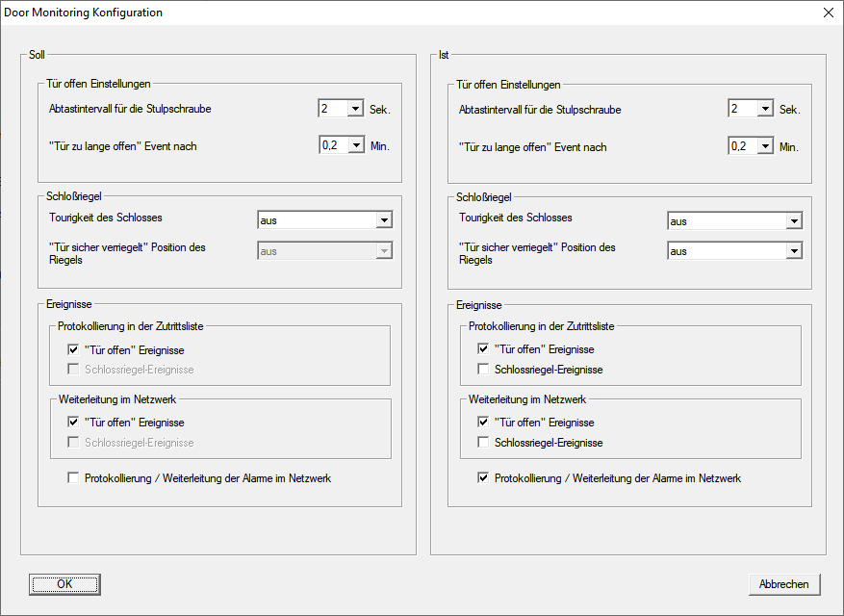Screen dimensions: 844x616
Task: Open Ist "Tür zu lange offen" dropdown
Action: 765,146
